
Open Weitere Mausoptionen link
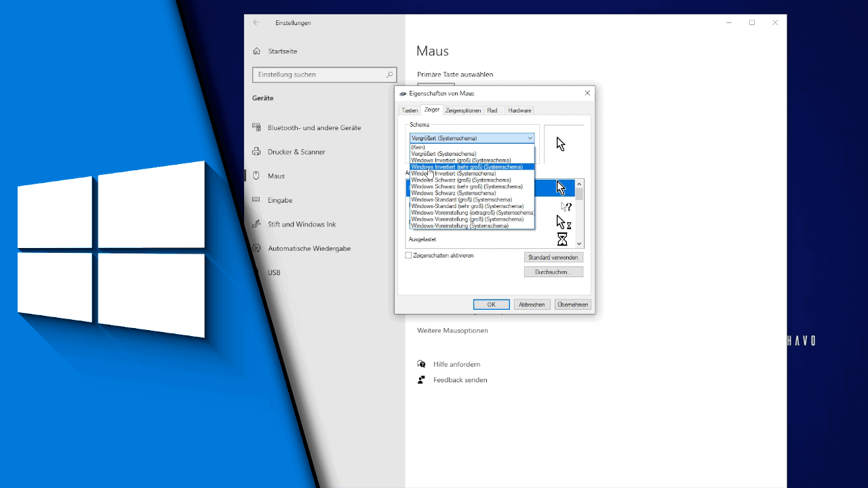pyautogui.click(x=452, y=331)
